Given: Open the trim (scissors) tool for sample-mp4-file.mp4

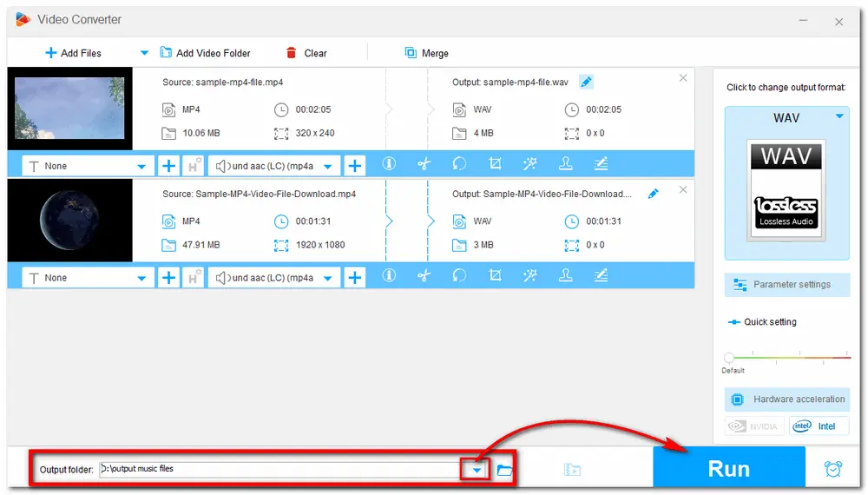Looking at the screenshot, I should (x=424, y=165).
